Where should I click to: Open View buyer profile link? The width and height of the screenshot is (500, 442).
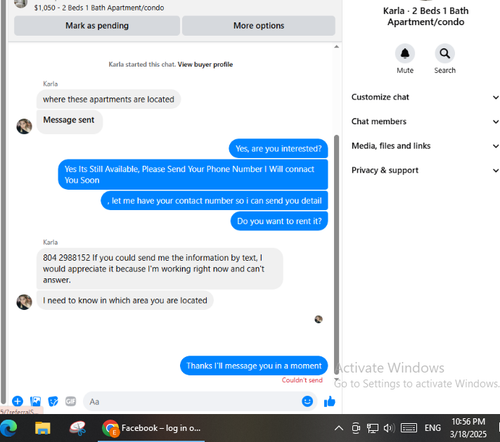(205, 64)
